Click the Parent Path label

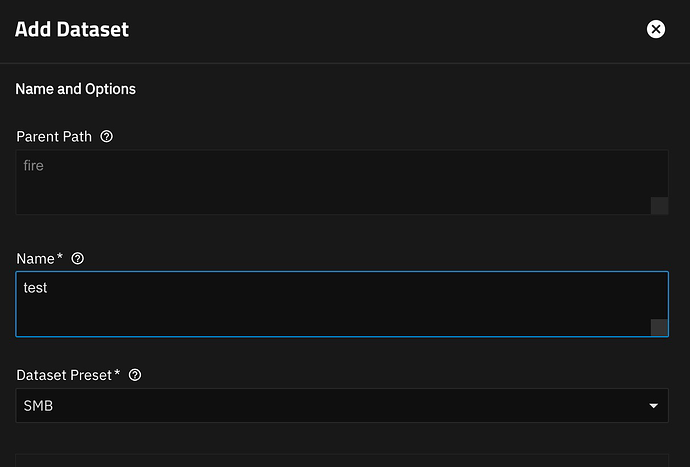click(54, 136)
